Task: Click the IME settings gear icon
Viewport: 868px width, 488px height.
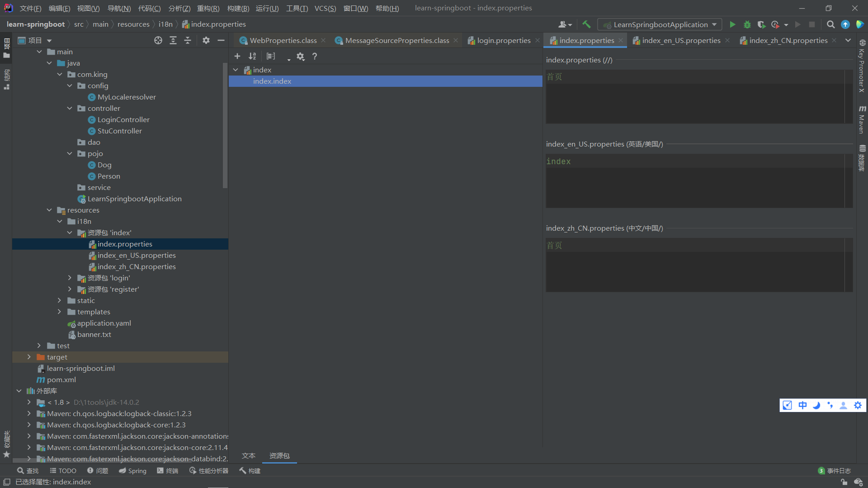Action: [x=858, y=405]
